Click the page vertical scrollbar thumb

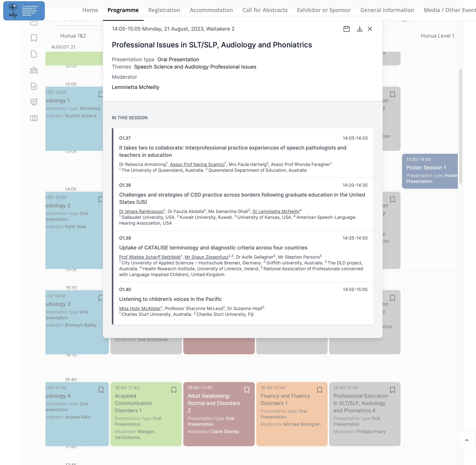[x=461, y=126]
